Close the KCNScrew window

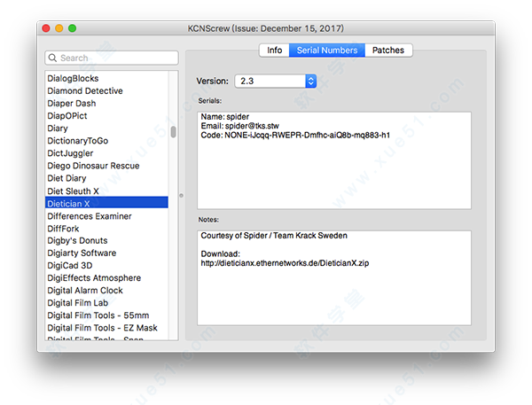46,28
